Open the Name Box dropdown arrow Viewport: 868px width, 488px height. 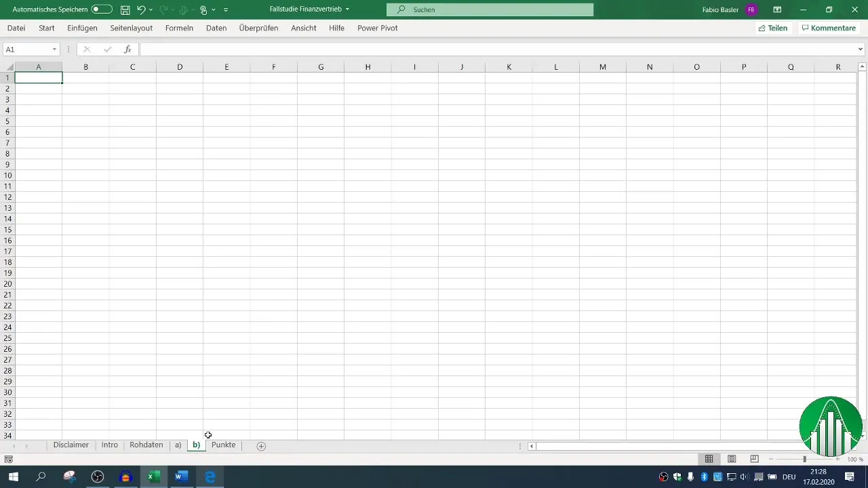[x=54, y=49]
